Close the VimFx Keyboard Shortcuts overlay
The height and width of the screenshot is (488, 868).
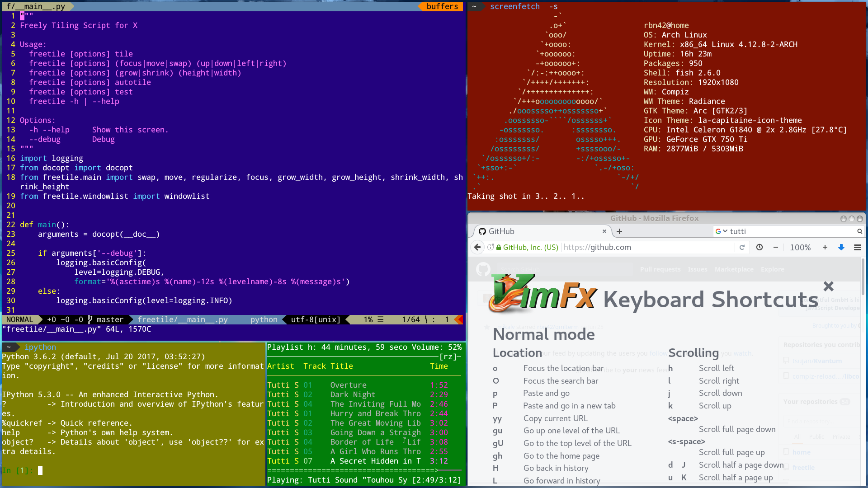[828, 286]
